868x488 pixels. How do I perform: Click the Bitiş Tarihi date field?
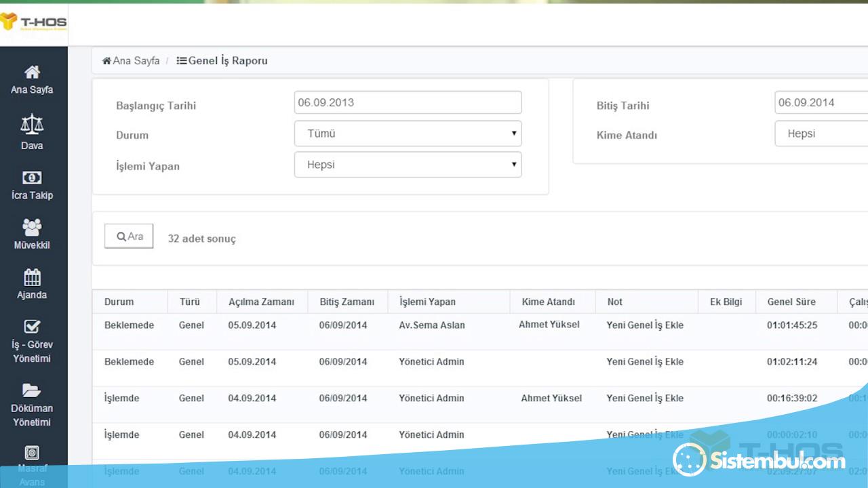tap(821, 102)
